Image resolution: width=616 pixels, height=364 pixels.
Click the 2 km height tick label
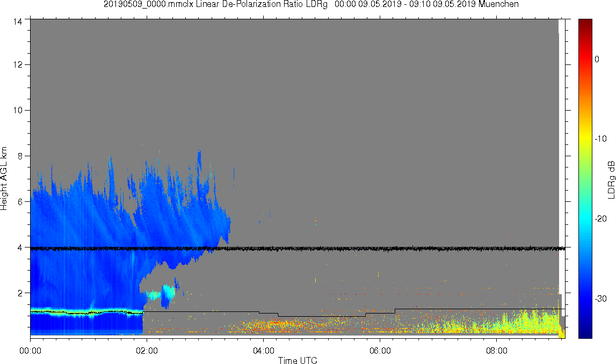coord(20,293)
